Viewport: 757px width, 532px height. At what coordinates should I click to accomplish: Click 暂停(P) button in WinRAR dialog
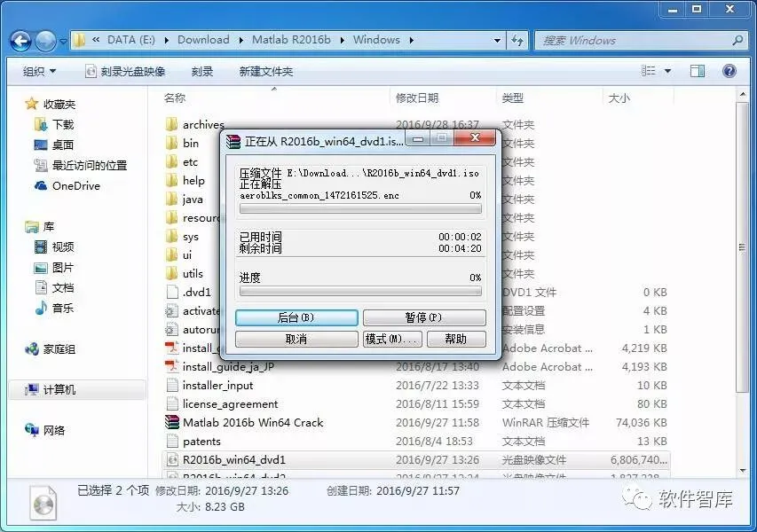pos(424,317)
